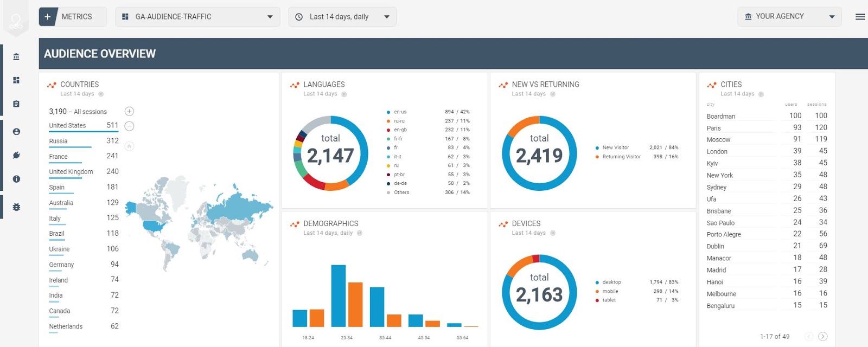Open the agency bank icon in sidebar
Viewport: 868px width, 347px height.
pos(16,56)
